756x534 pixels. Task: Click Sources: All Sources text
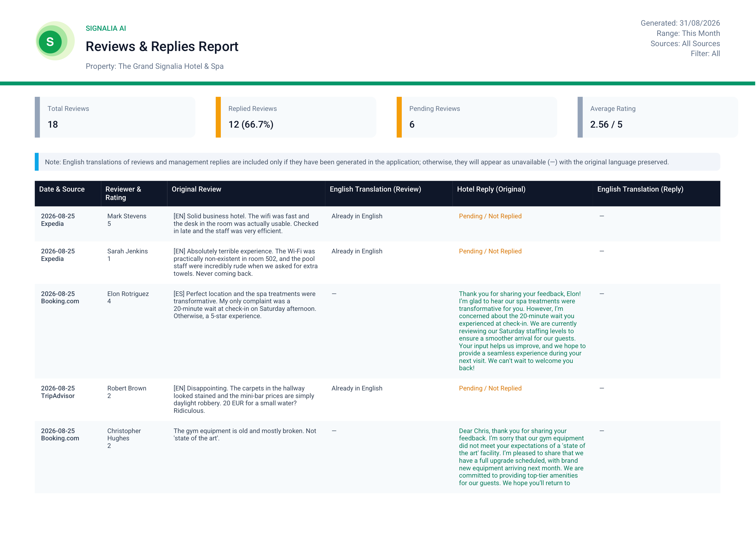point(685,43)
